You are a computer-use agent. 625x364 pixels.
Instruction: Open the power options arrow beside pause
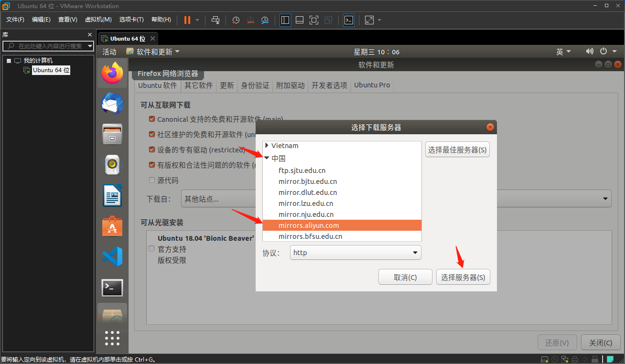point(197,20)
